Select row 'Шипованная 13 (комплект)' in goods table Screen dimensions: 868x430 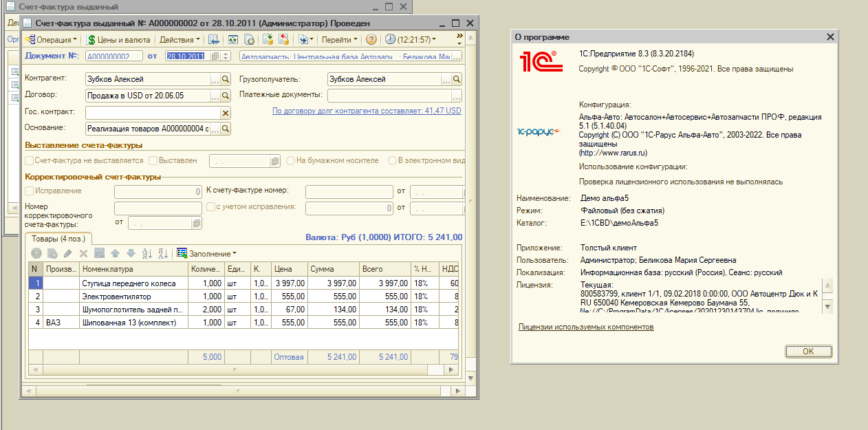coord(243,323)
